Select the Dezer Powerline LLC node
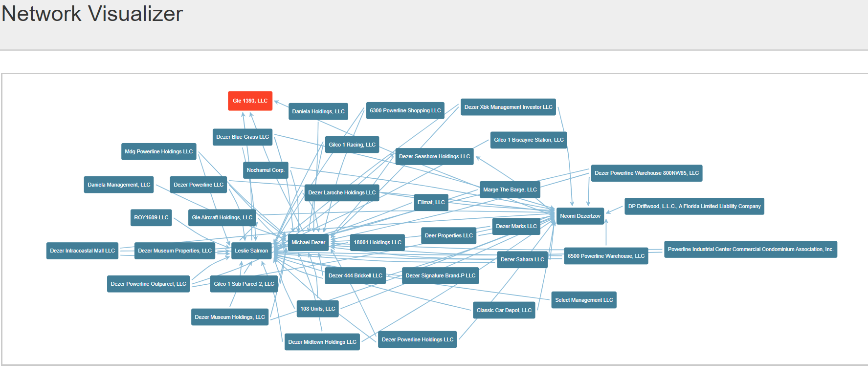The width and height of the screenshot is (868, 379). (x=199, y=185)
